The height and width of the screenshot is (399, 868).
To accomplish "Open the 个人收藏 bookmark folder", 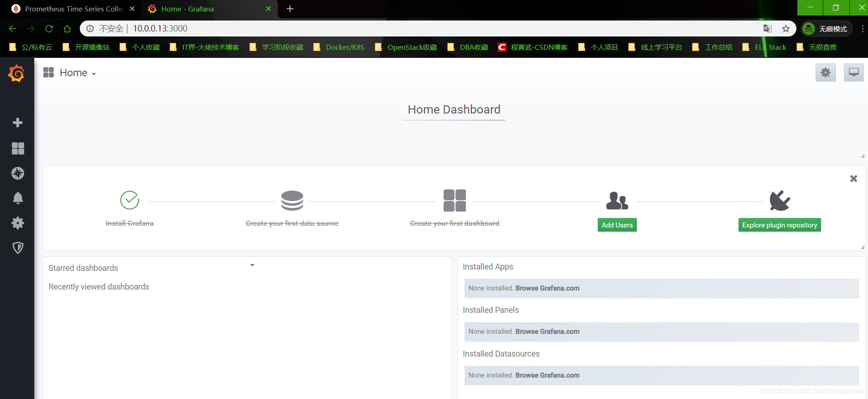I will pos(139,47).
